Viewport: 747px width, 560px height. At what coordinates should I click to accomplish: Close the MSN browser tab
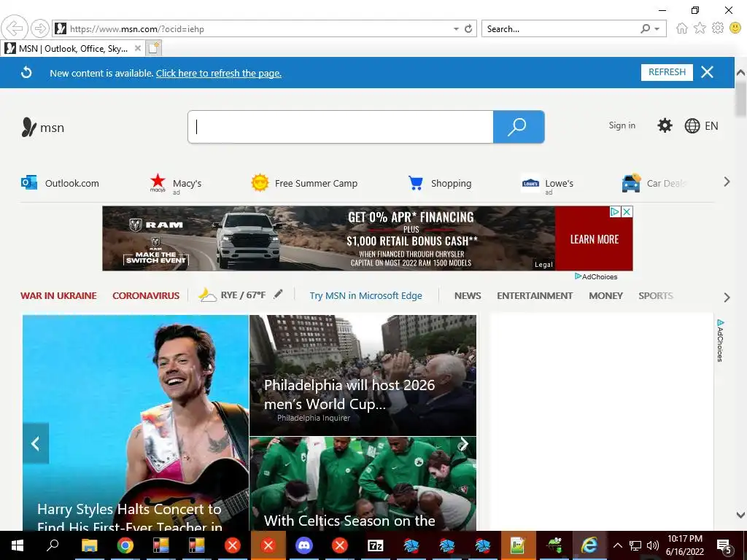138,48
